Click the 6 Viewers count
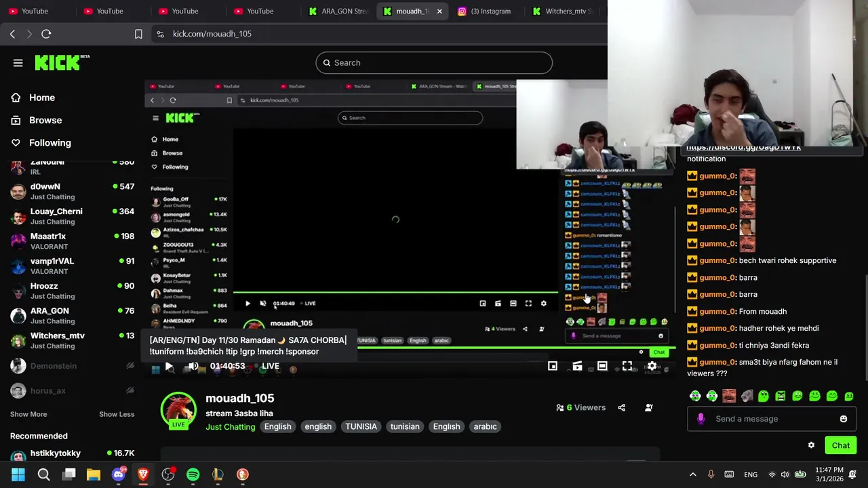 coord(580,407)
